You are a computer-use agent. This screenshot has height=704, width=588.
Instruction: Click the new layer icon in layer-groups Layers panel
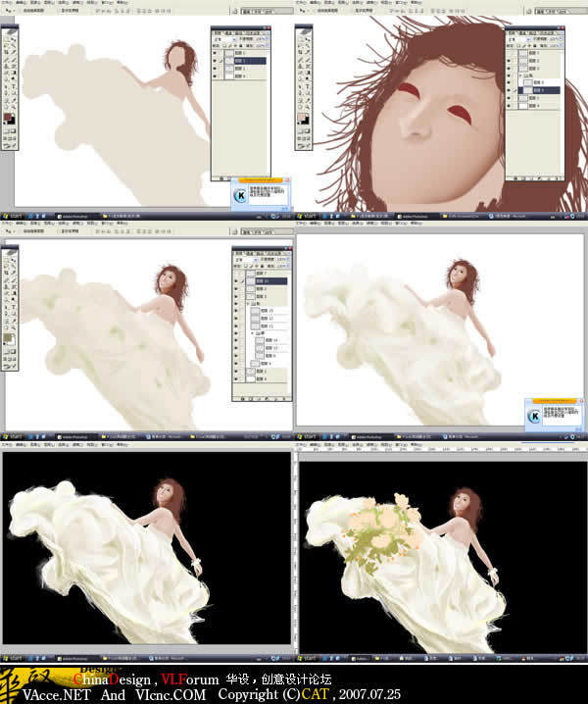pyautogui.click(x=276, y=399)
